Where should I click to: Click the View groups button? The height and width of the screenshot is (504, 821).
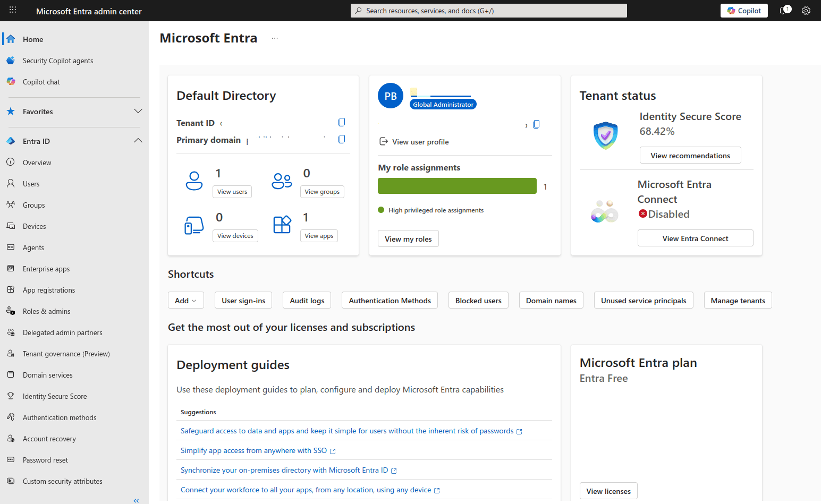(322, 192)
